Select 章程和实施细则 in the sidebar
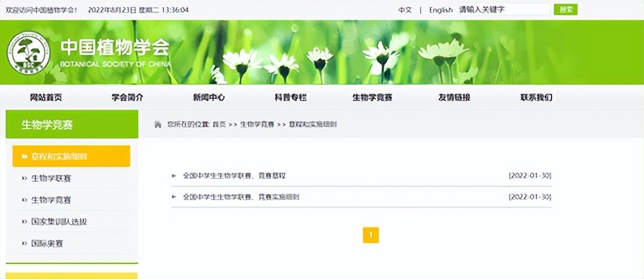 point(71,156)
